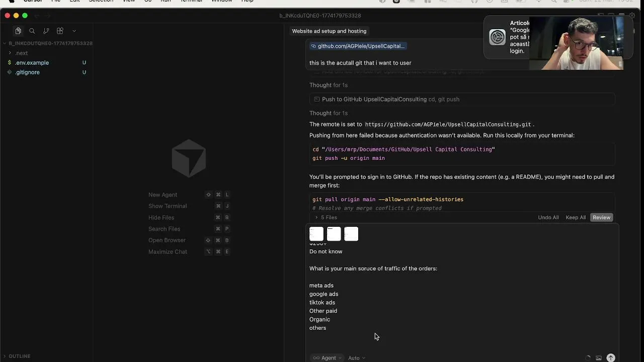Open the Agent mode dropdown
Image resolution: width=644 pixels, height=362 pixels.
(x=327, y=358)
